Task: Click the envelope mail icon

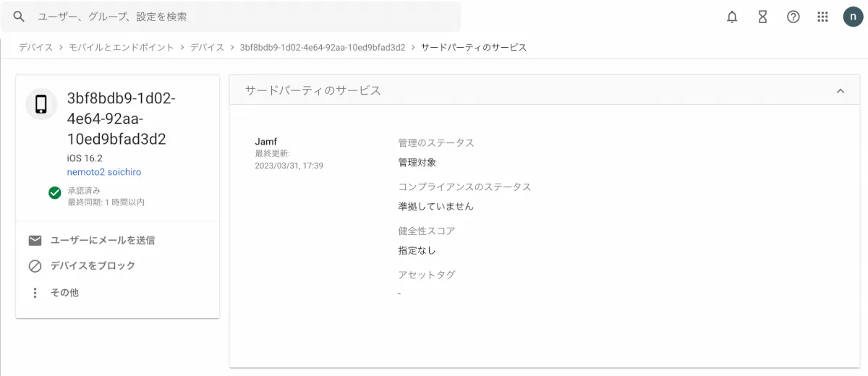Action: click(35, 240)
